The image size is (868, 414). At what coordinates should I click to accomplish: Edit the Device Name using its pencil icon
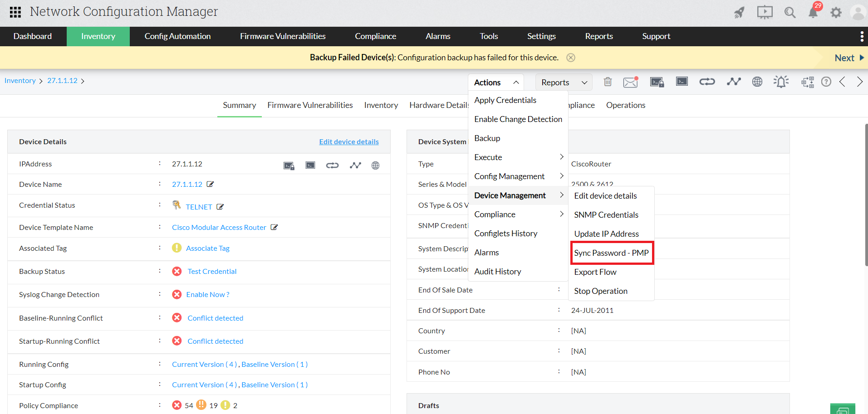pos(210,184)
